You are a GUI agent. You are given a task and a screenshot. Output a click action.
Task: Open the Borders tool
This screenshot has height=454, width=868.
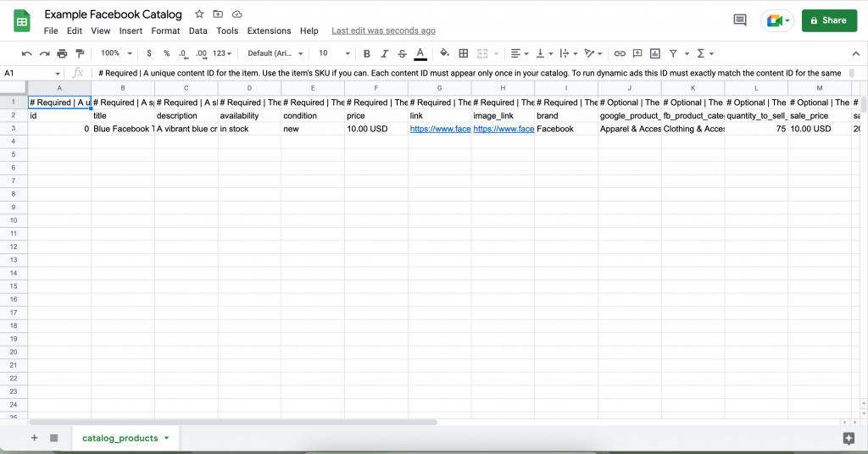(x=464, y=53)
